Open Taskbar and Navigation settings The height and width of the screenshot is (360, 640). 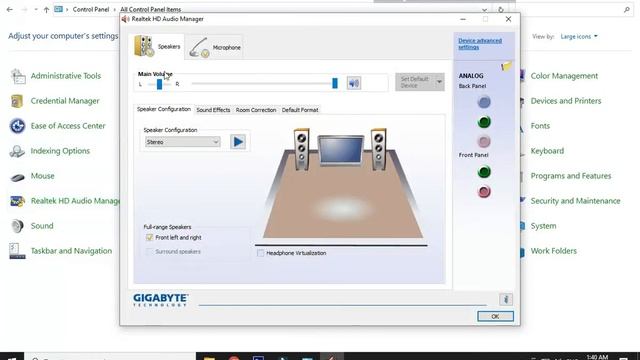pos(71,251)
